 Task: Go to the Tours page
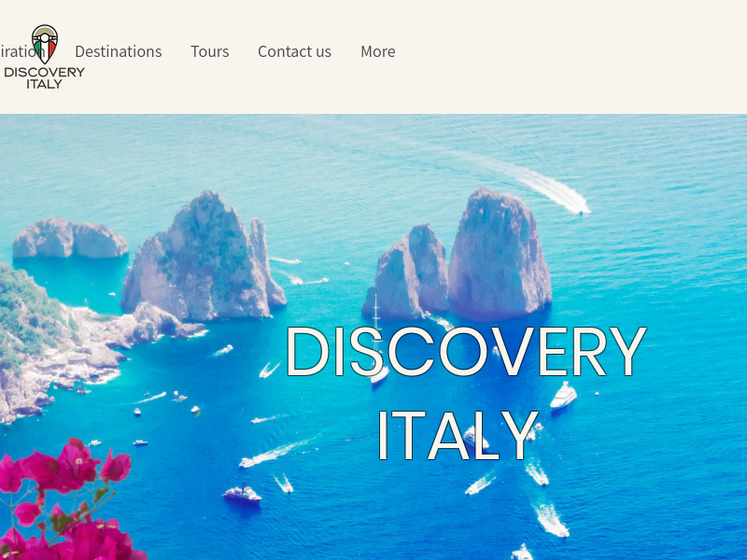(209, 51)
